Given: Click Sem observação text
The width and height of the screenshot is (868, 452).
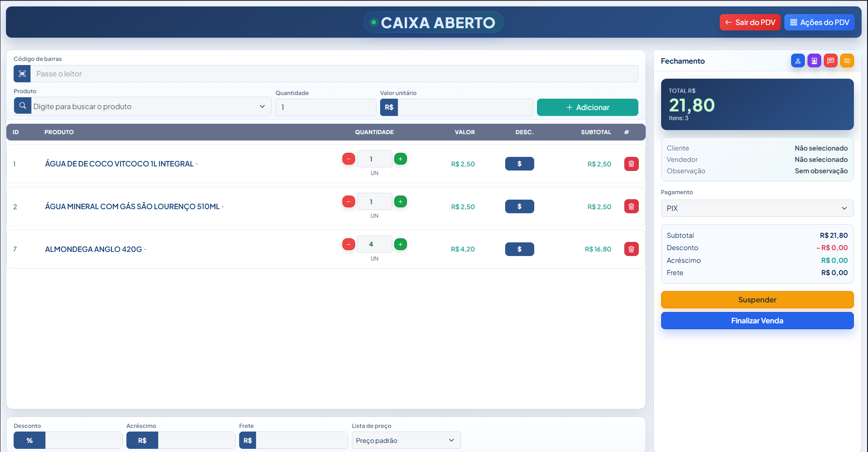Looking at the screenshot, I should tap(821, 171).
